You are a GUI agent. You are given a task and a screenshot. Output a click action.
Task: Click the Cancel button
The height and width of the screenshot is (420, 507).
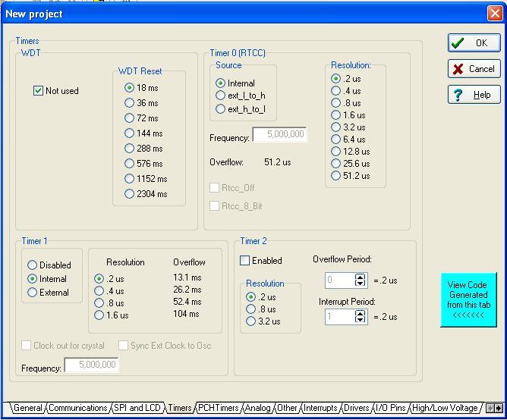click(x=474, y=68)
